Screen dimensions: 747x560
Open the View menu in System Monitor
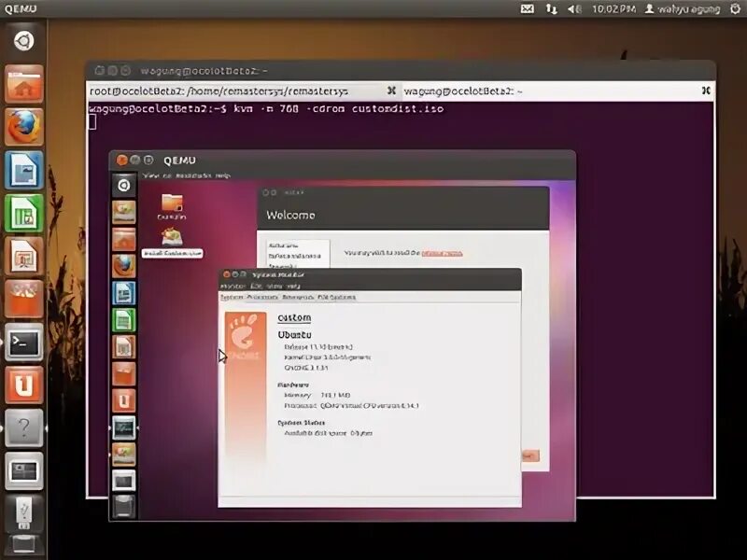click(x=275, y=287)
